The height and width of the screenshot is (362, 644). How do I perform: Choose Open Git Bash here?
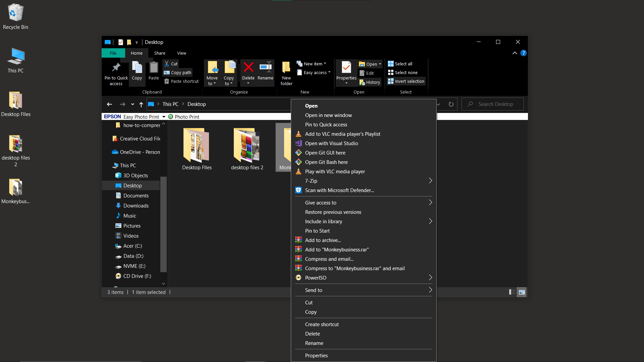[326, 162]
